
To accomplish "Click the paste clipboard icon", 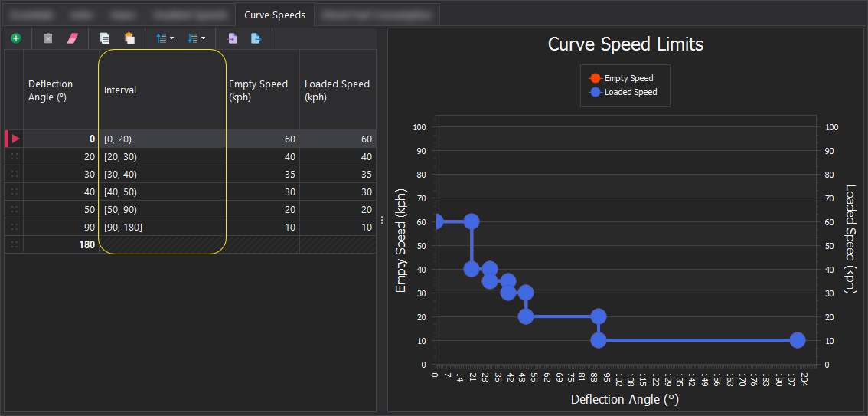I will click(129, 38).
